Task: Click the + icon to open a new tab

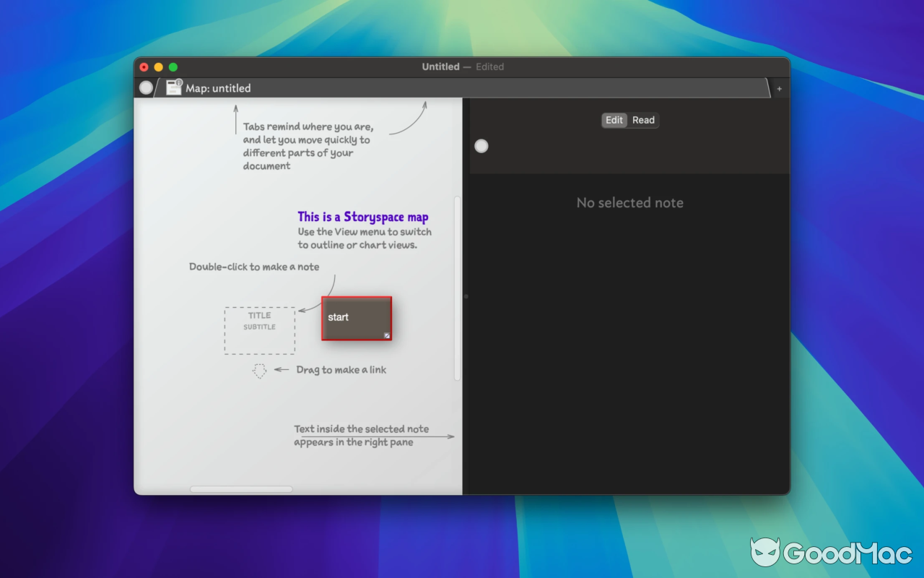Action: (779, 87)
